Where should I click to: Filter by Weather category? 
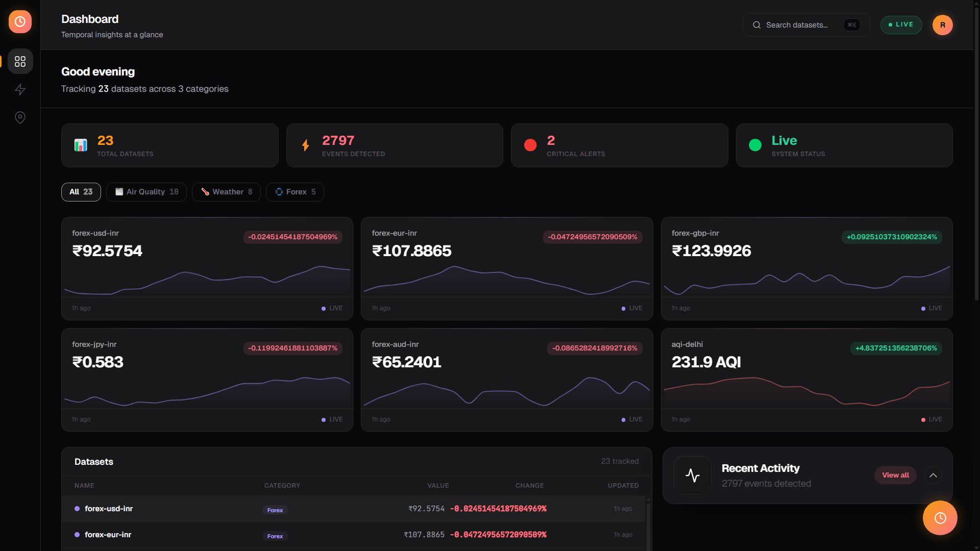[x=226, y=192]
